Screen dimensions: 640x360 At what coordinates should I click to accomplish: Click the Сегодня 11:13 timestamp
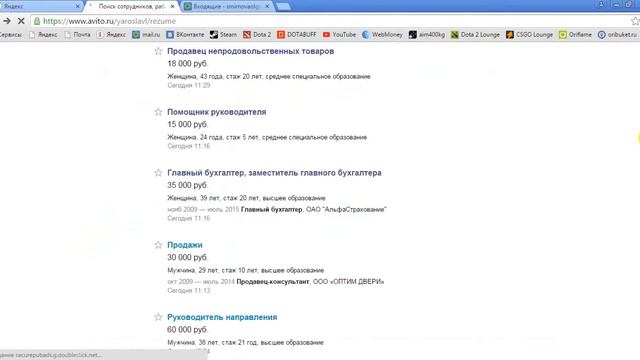click(189, 291)
